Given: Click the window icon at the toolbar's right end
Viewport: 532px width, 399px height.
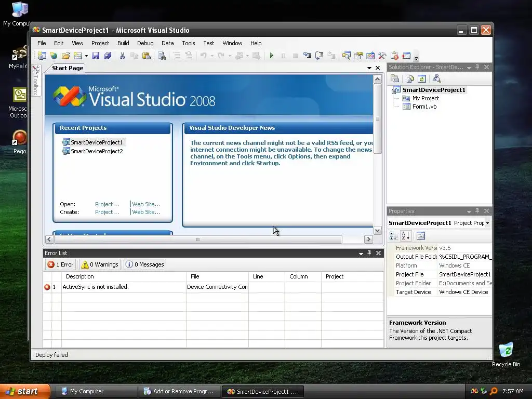Looking at the screenshot, I should pyautogui.click(x=406, y=56).
